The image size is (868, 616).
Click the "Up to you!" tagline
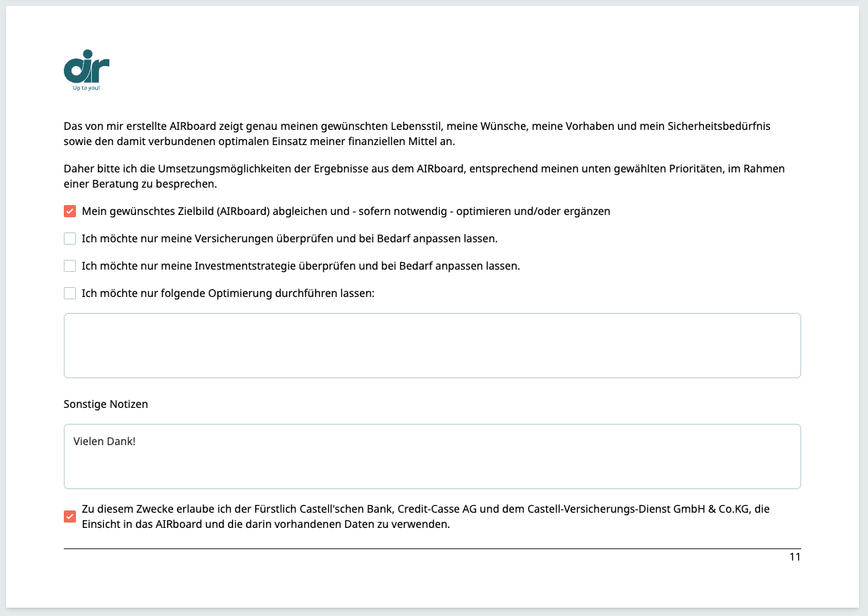click(86, 88)
